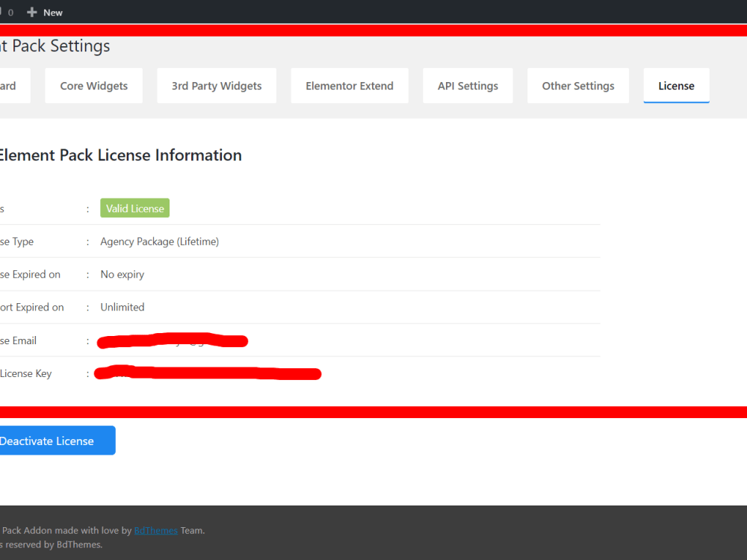Click the redacted License Key value
The width and height of the screenshot is (747, 560).
click(x=207, y=373)
